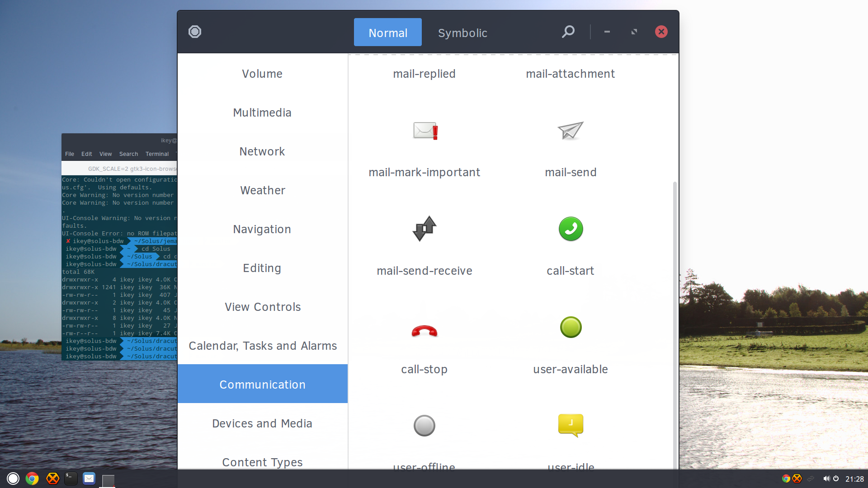Select the grey user-offline circle icon

click(x=425, y=426)
